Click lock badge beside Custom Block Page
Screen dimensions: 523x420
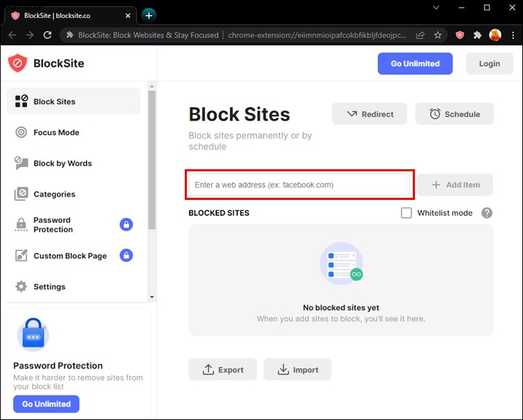pos(126,256)
